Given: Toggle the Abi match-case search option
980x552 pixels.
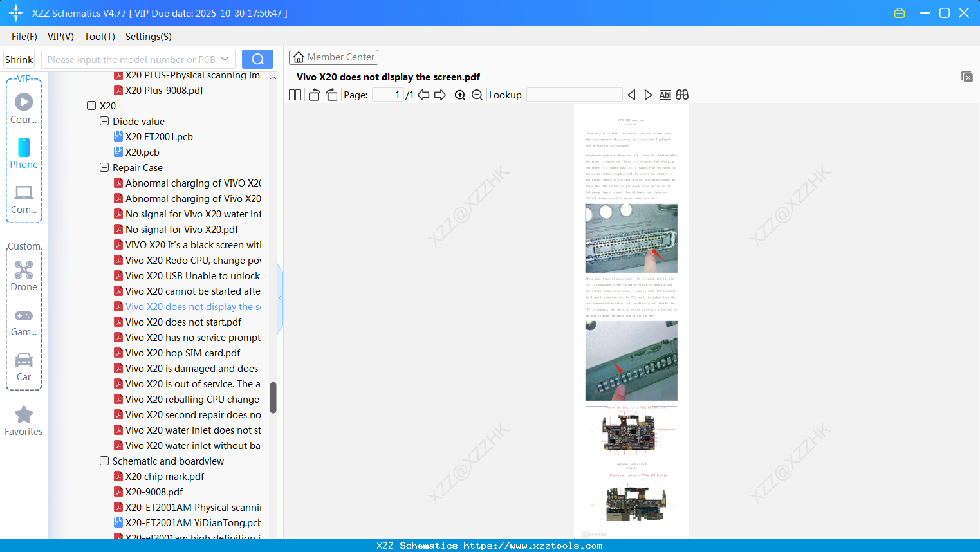Looking at the screenshot, I should point(665,95).
